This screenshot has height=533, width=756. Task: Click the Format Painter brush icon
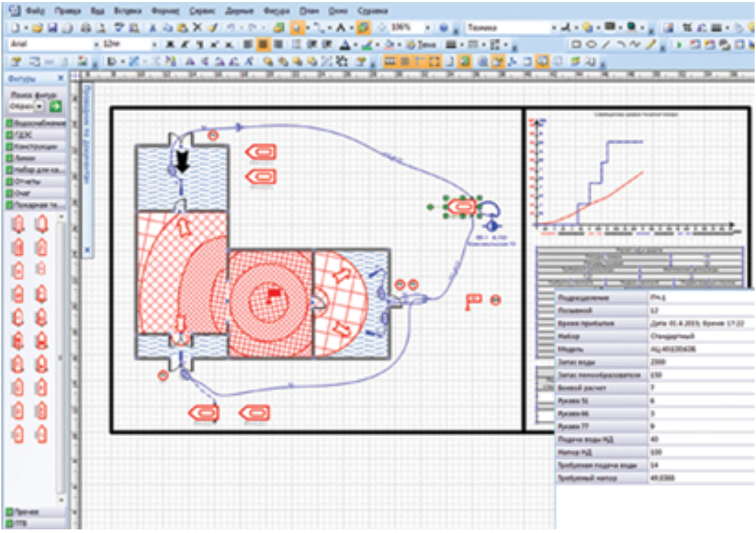click(x=213, y=28)
